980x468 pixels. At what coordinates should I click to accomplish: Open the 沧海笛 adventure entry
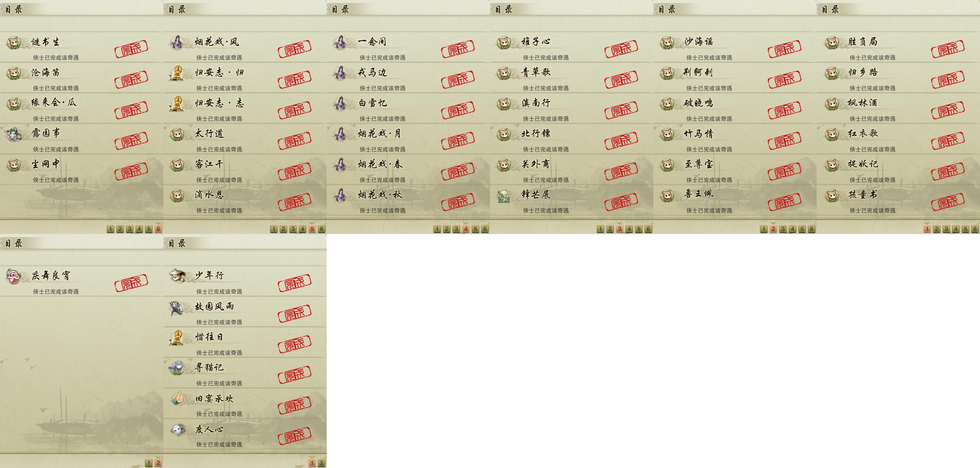coord(81,78)
